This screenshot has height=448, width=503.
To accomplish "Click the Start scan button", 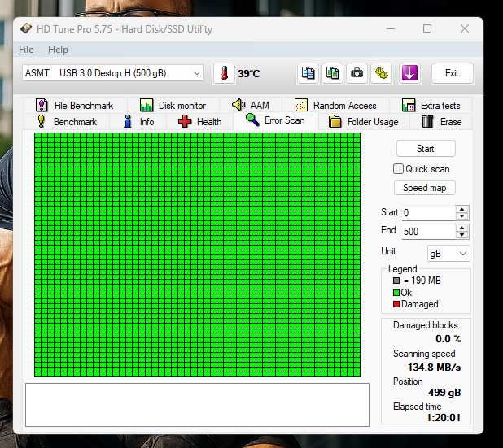I will click(x=426, y=149).
